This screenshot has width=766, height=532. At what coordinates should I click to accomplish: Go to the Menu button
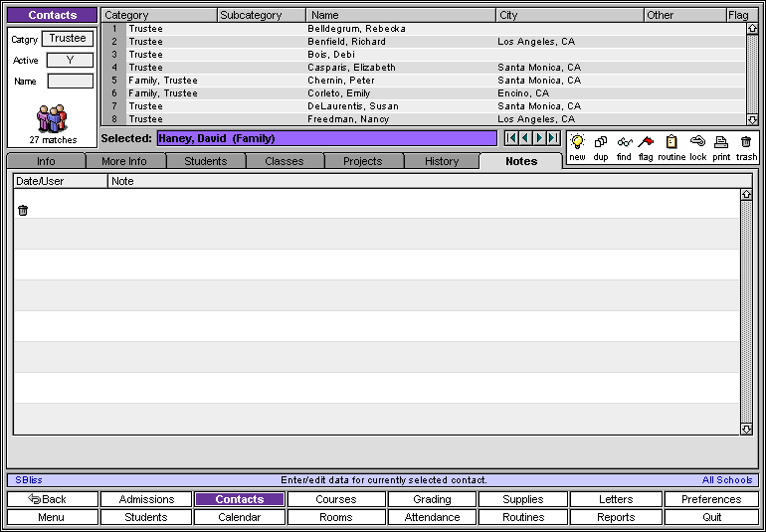tap(53, 517)
